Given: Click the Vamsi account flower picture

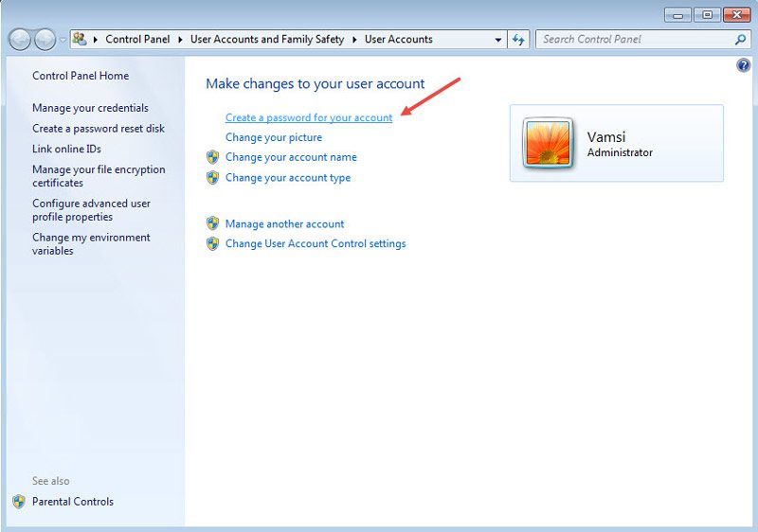Looking at the screenshot, I should point(548,143).
